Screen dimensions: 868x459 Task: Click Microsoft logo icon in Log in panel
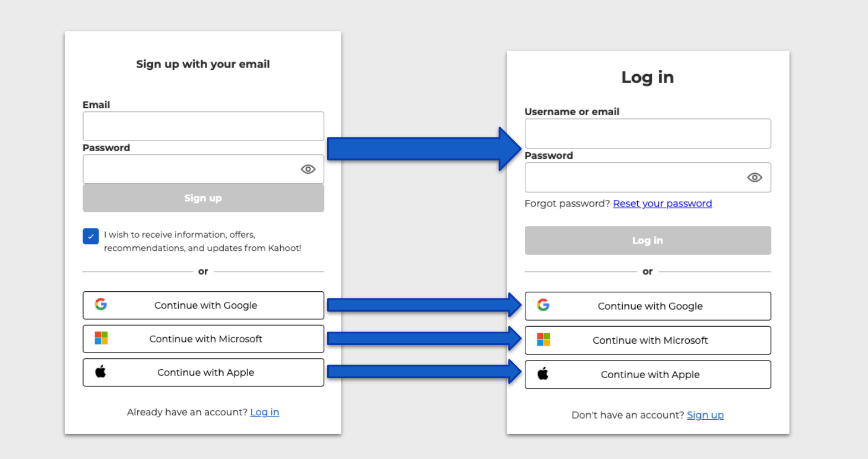[544, 339]
